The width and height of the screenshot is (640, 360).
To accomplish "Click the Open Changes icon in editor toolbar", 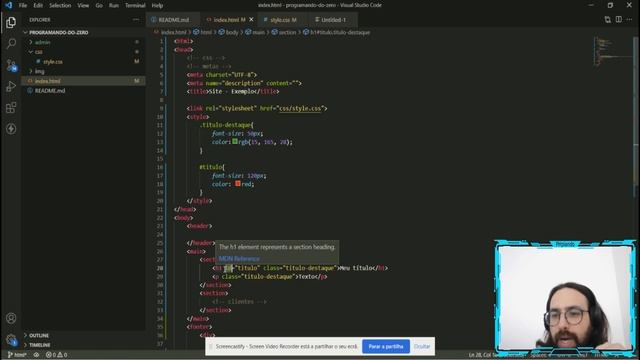I will pos(608,20).
